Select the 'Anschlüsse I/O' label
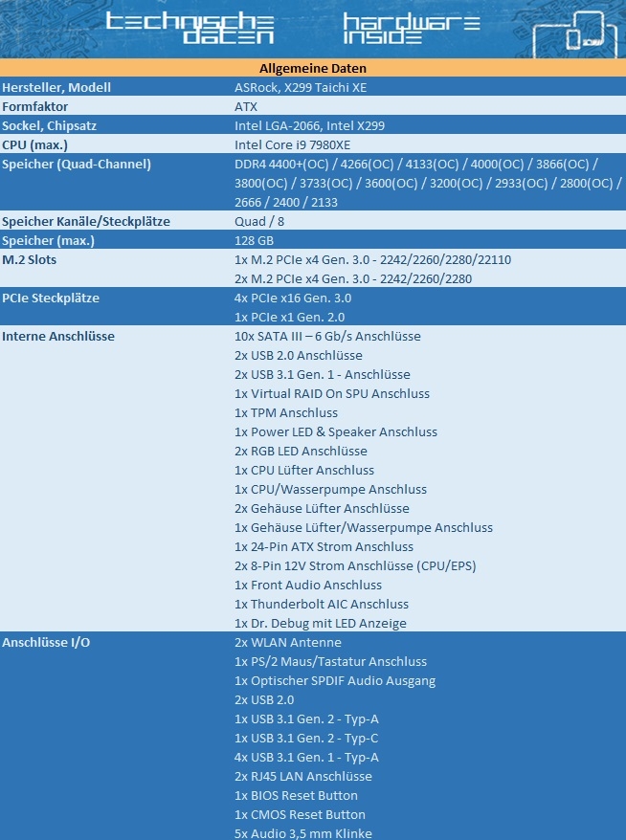Image resolution: width=626 pixels, height=840 pixels. [x=46, y=642]
